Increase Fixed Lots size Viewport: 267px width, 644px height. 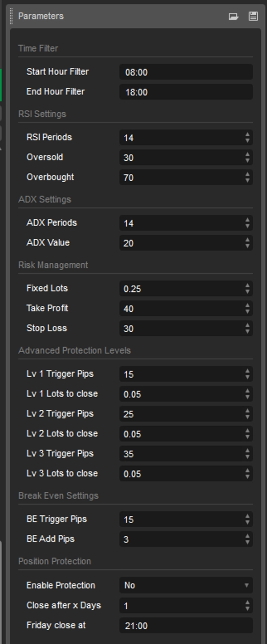click(248, 285)
